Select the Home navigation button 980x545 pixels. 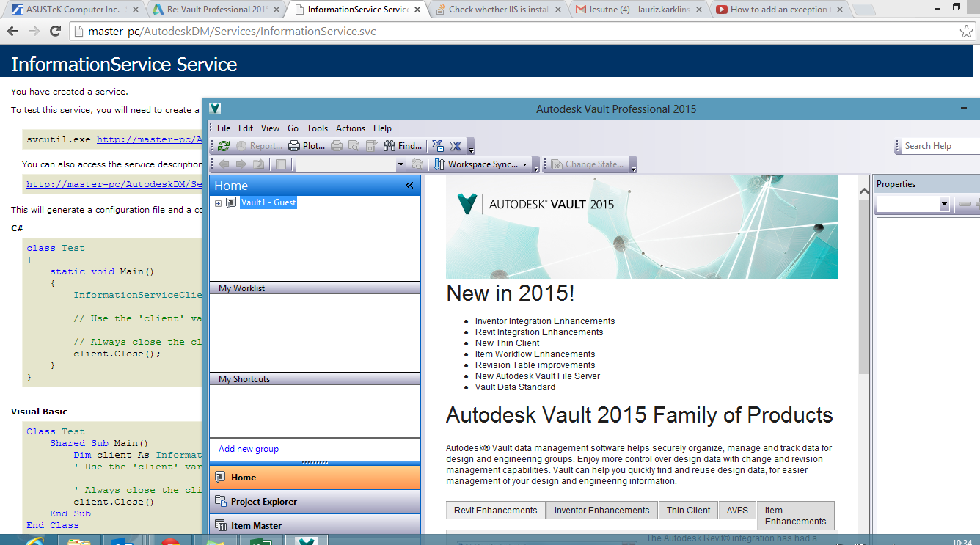(315, 477)
